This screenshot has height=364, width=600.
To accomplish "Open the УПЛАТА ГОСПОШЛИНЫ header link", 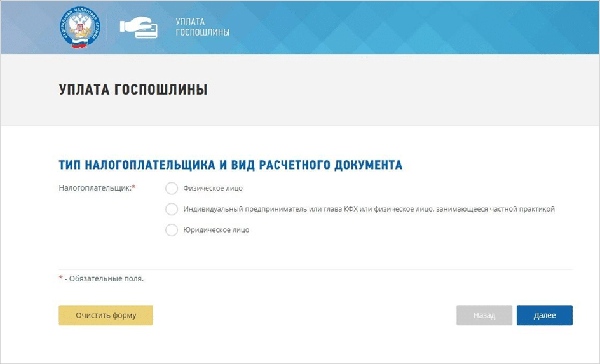I will click(x=202, y=27).
